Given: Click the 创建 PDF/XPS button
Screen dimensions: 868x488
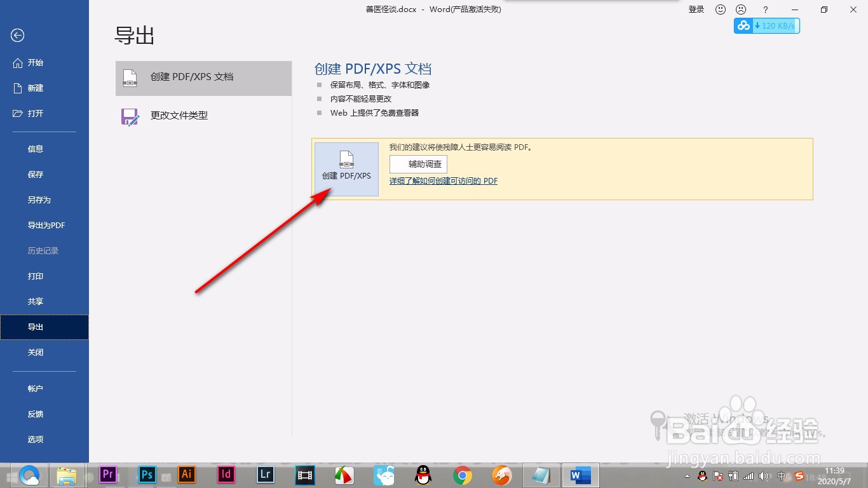Looking at the screenshot, I should pos(346,169).
